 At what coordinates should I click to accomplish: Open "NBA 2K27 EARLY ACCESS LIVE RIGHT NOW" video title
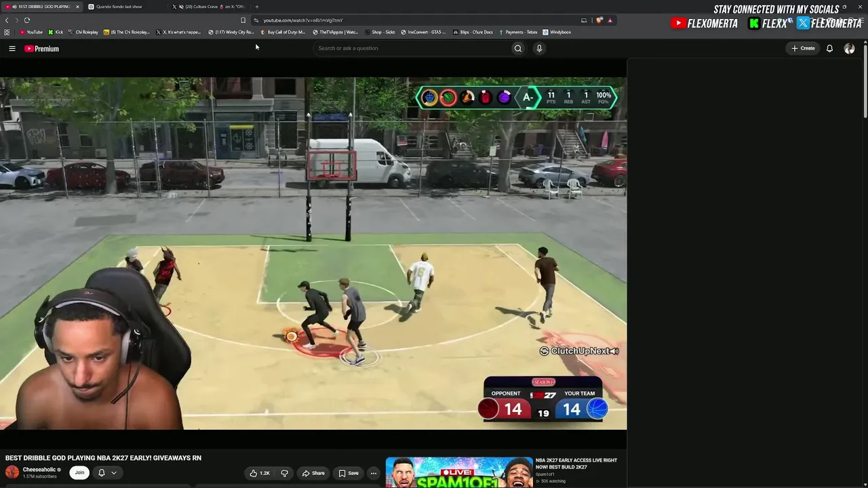[x=576, y=464]
